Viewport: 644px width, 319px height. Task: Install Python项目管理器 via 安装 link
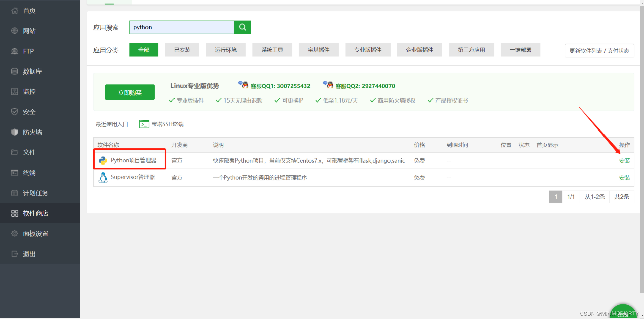click(x=625, y=161)
